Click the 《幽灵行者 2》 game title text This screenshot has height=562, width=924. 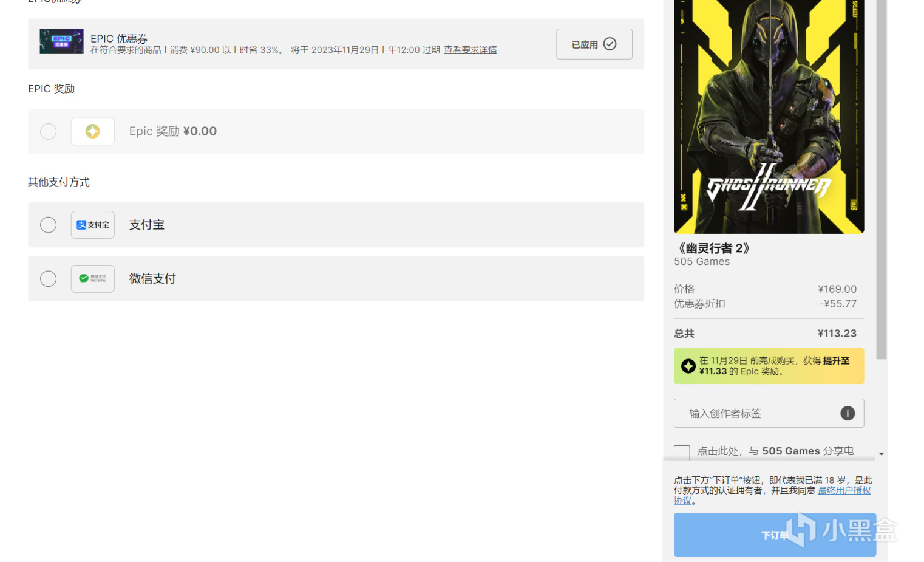713,248
